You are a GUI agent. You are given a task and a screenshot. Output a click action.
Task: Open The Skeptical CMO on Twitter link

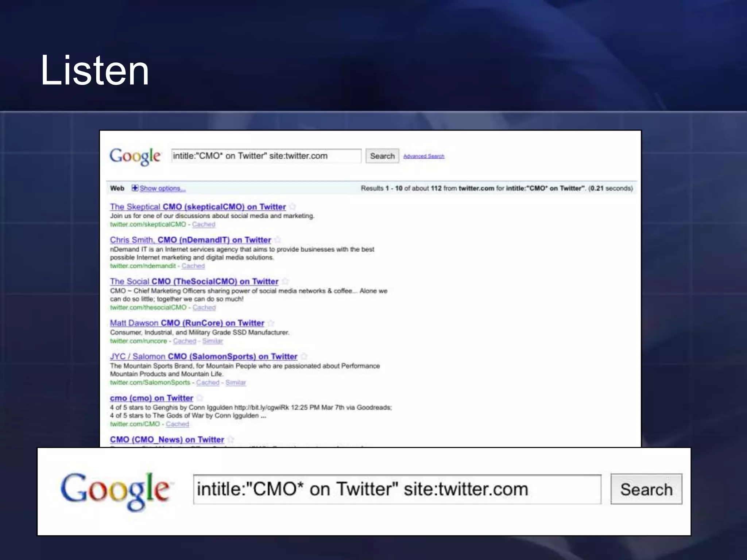[x=198, y=207]
